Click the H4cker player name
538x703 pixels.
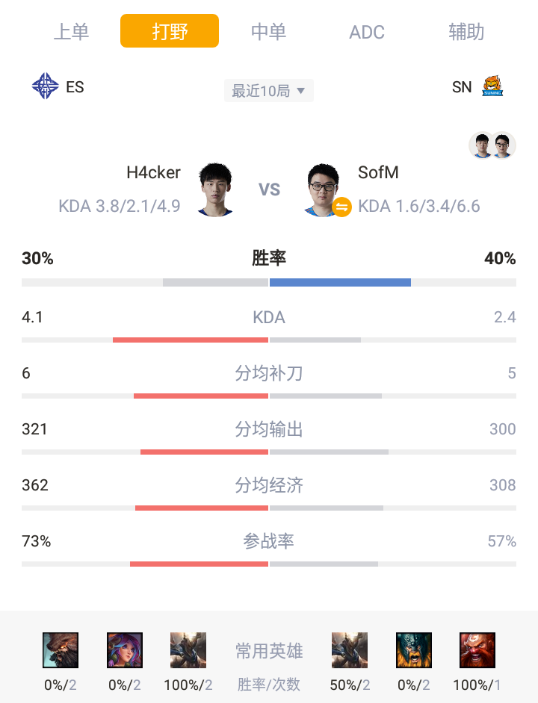(153, 172)
